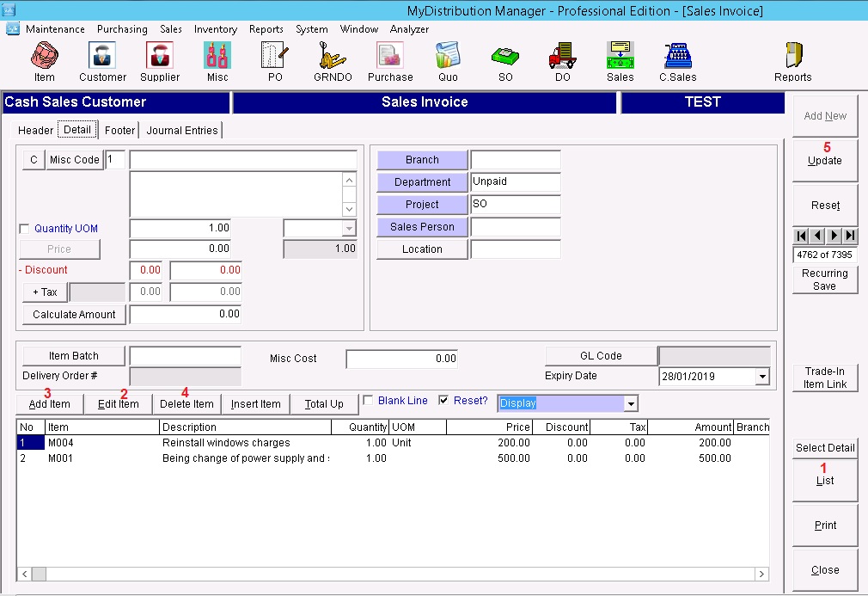This screenshot has width=868, height=596.
Task: Expand the Expiry Date dropdown
Action: [761, 377]
